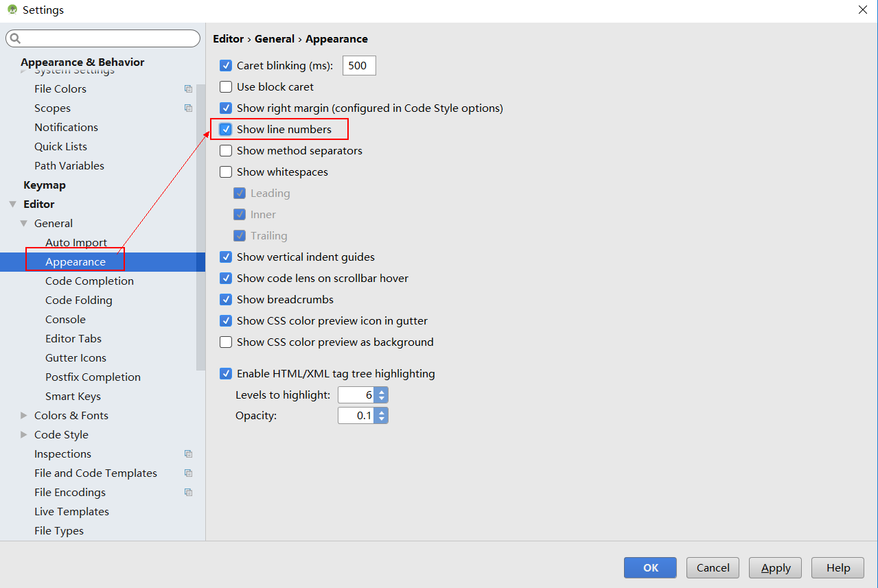This screenshot has width=878, height=588.
Task: Click the icon beside File and Code Templates
Action: [x=188, y=473]
